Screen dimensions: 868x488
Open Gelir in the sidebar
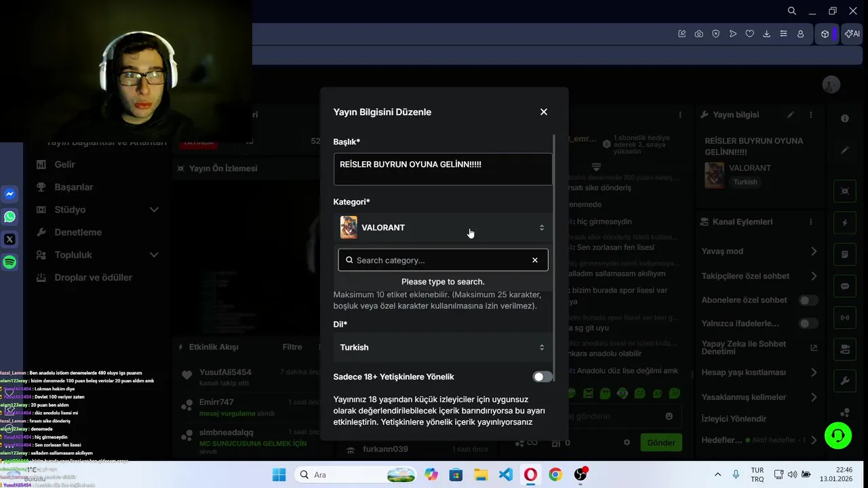tap(64, 164)
